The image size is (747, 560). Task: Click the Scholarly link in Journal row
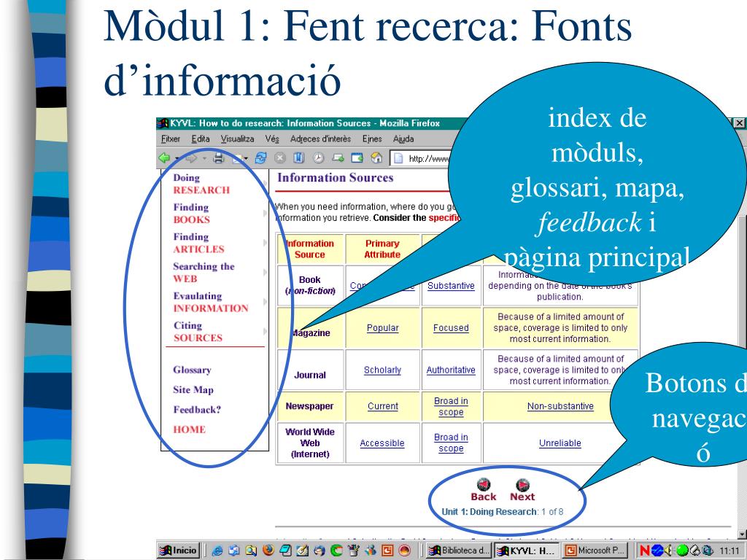pos(382,370)
